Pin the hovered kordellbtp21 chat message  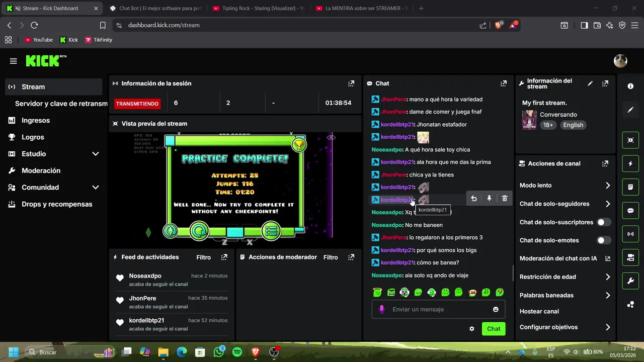(x=489, y=199)
